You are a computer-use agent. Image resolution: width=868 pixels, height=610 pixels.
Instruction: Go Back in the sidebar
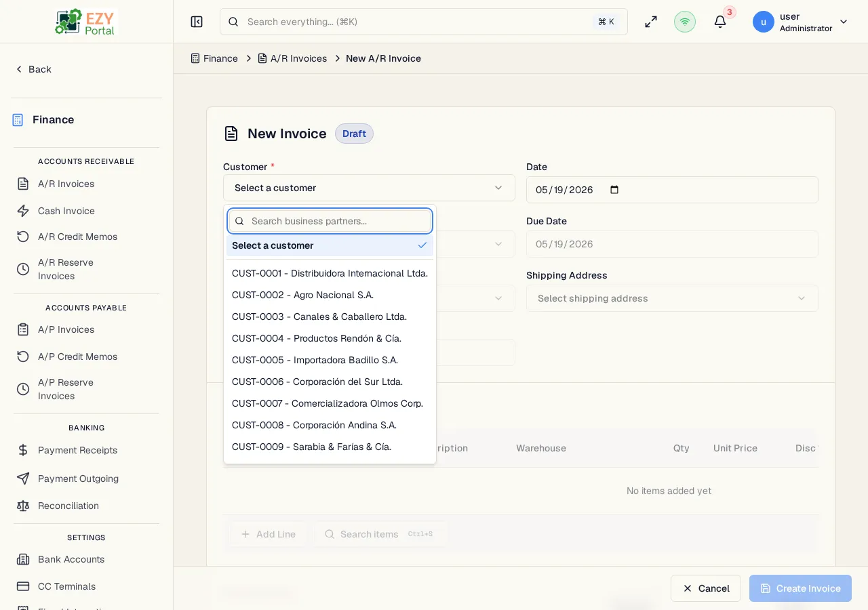33,69
